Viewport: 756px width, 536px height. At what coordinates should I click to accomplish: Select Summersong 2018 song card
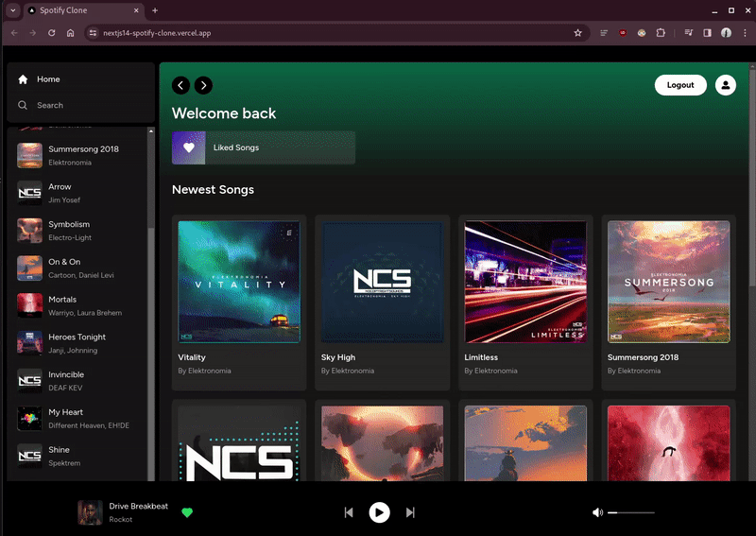(x=669, y=303)
